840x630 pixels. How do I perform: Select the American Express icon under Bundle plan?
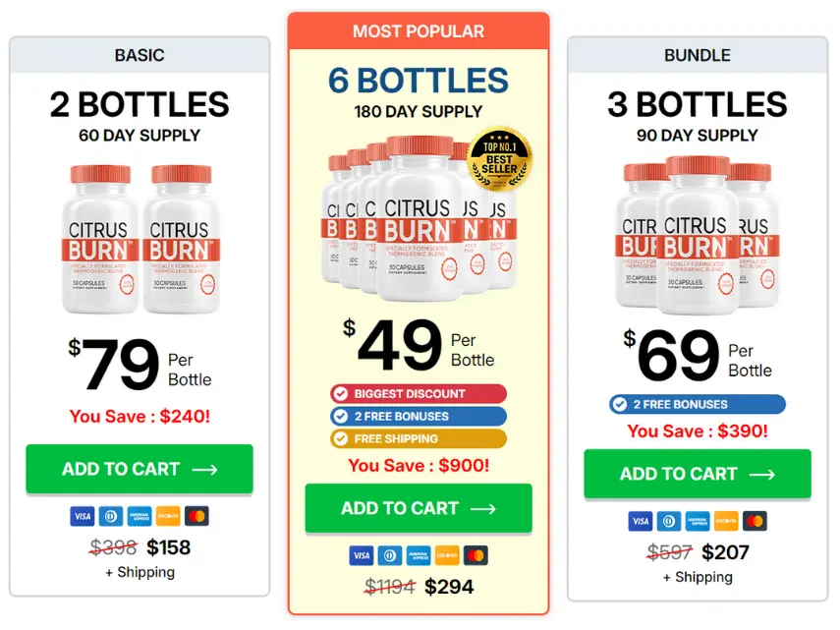698,521
